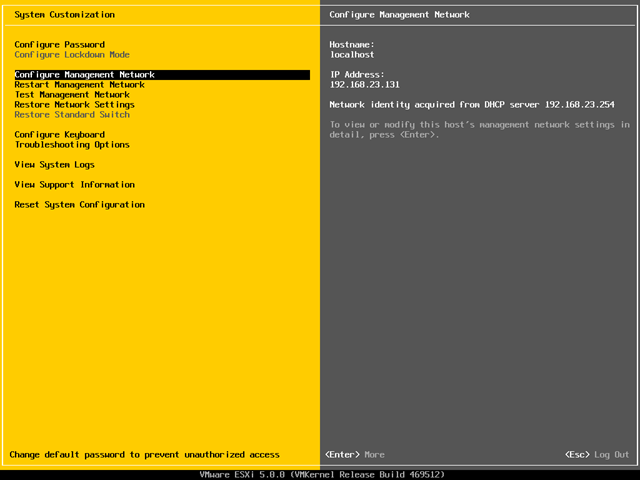Click the IP Address: label
The height and width of the screenshot is (480, 640).
pos(357,75)
